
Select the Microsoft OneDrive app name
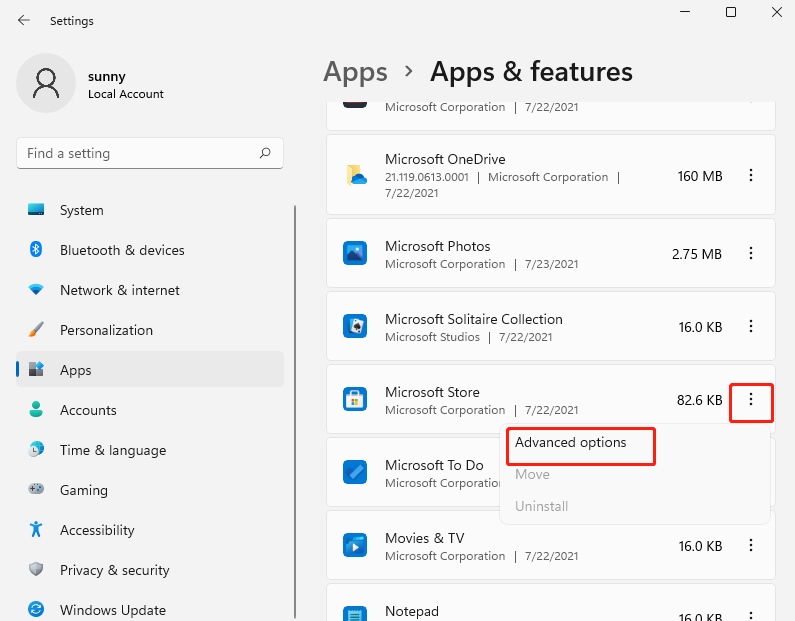(x=445, y=159)
